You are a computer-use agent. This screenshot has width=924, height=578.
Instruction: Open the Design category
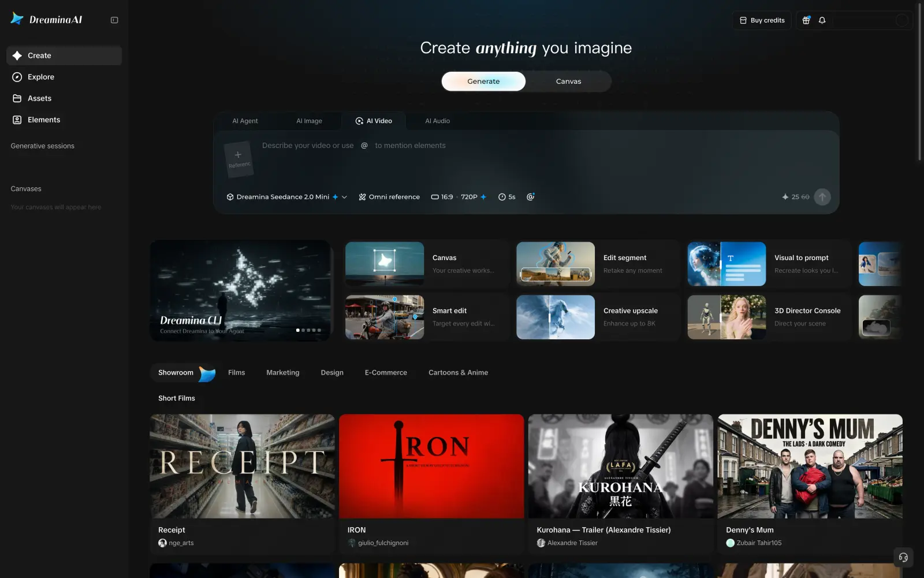point(332,373)
